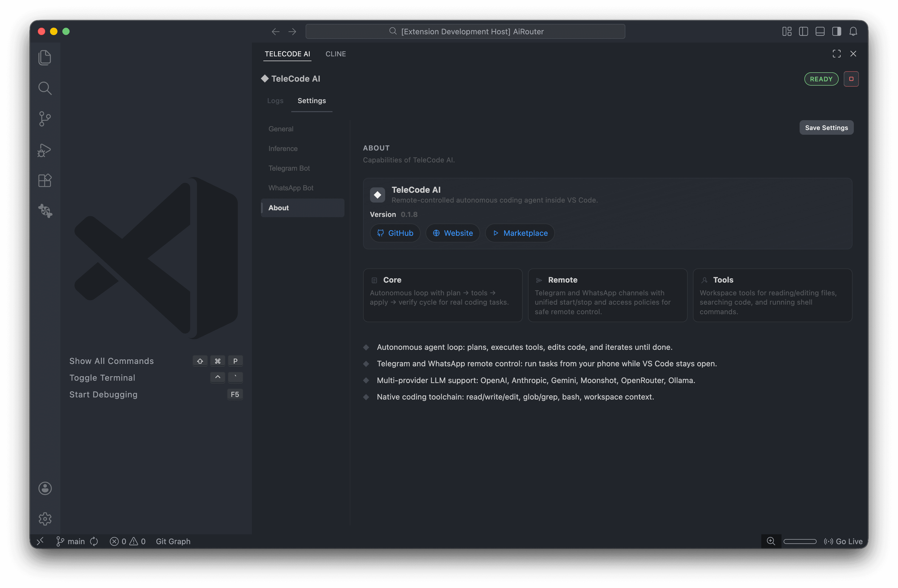Screen dimensions: 898x588
Task: Open the Extensions view icon
Action: click(45, 180)
